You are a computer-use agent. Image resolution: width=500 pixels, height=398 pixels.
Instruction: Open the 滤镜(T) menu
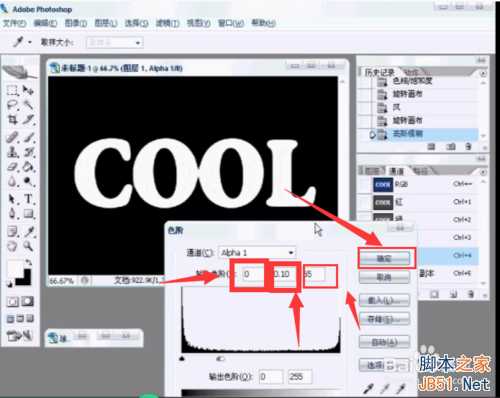pyautogui.click(x=167, y=23)
